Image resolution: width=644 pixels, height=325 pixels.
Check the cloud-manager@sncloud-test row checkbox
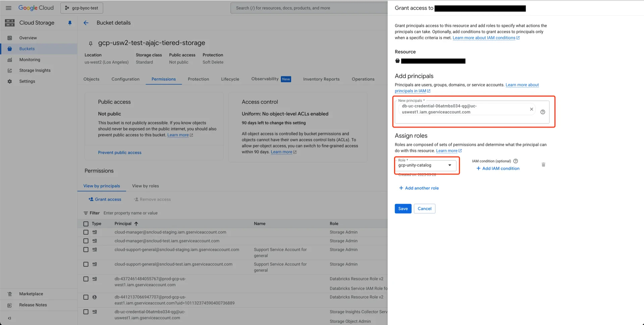coord(86,241)
